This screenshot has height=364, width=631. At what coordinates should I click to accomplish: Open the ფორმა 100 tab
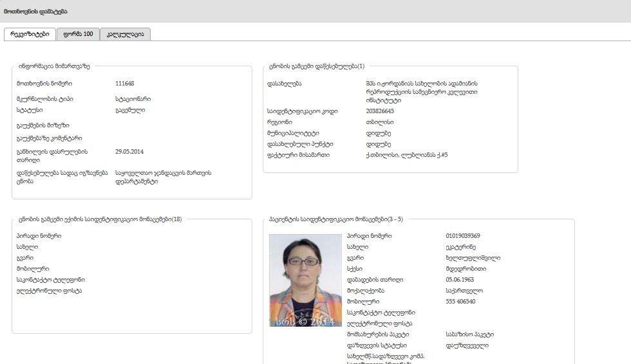78,35
